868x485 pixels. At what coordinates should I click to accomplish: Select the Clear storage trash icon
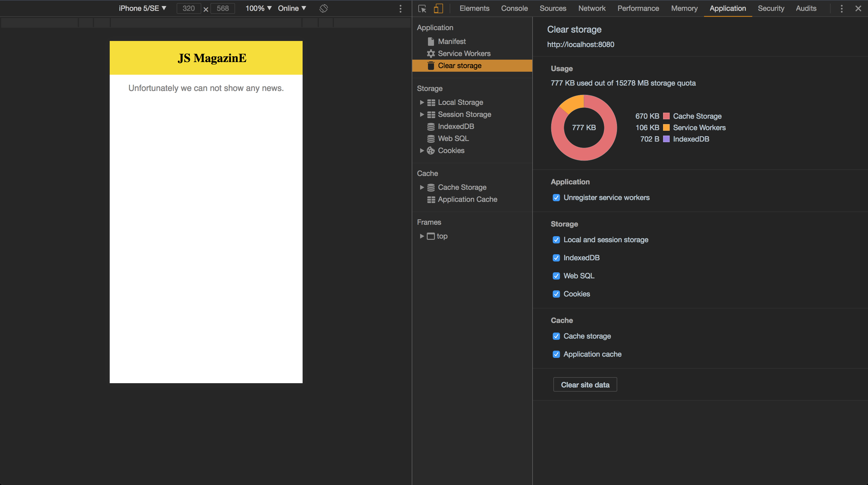[x=431, y=66]
